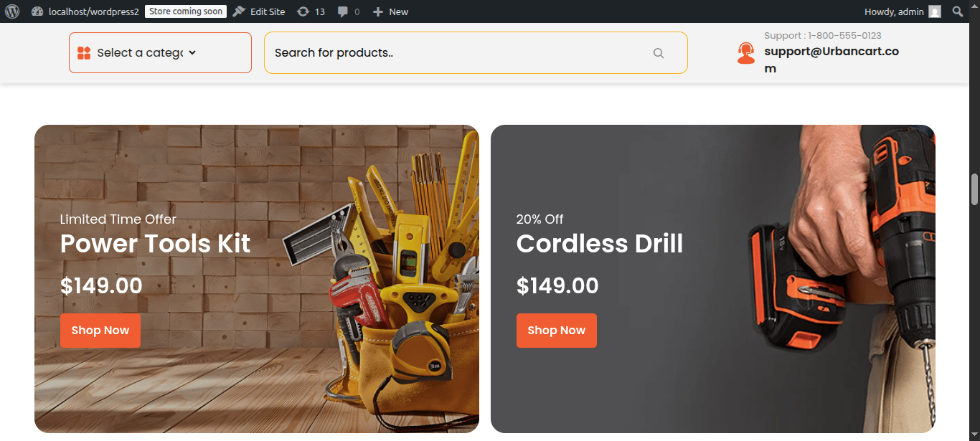Click the admin bar search magnifier
This screenshot has width=980, height=441.
pos(957,11)
